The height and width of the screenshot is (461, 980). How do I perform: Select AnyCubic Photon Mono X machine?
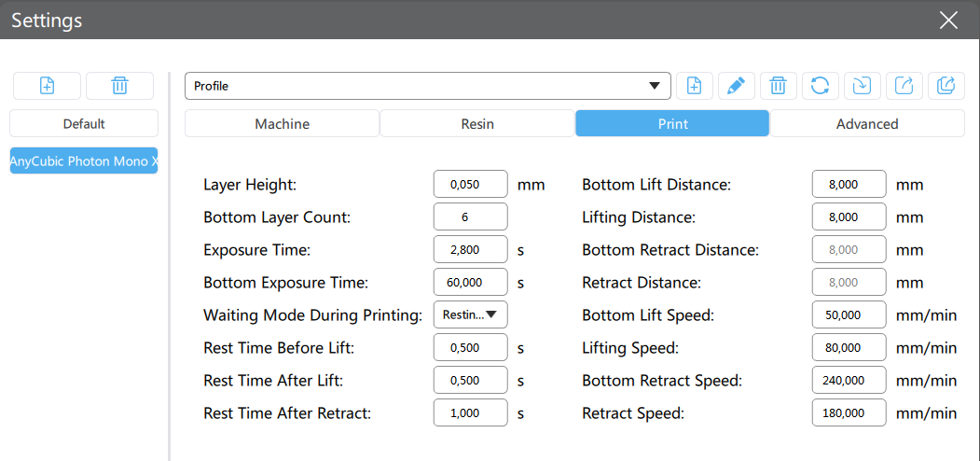84,161
